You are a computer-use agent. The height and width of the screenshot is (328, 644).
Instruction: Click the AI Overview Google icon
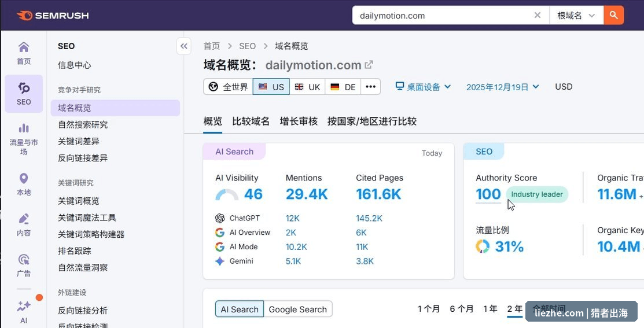click(x=220, y=233)
